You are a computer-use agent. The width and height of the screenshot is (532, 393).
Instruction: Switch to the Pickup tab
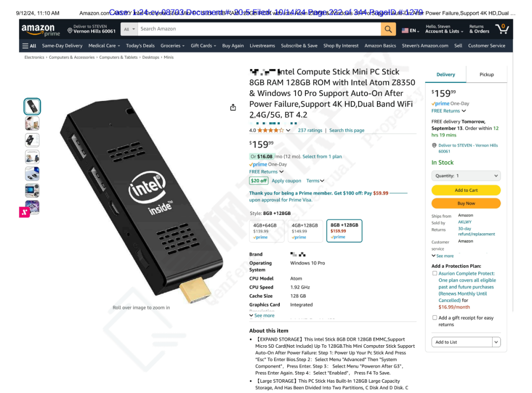pos(487,74)
